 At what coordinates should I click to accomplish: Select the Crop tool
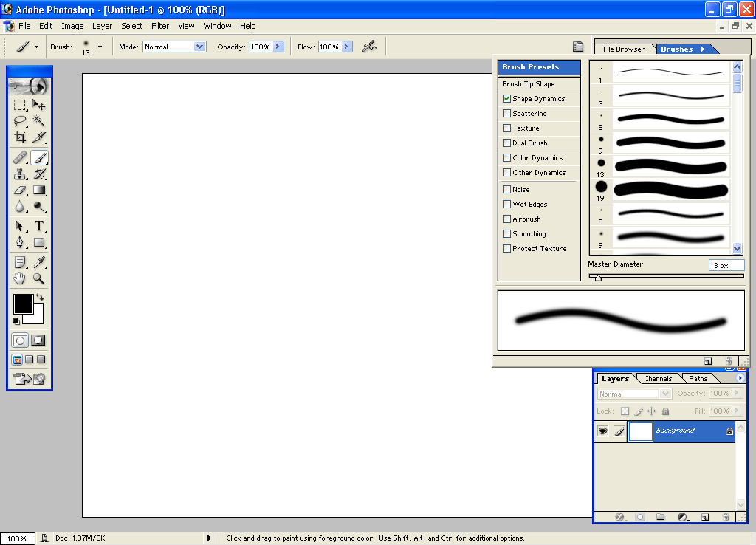(20, 137)
